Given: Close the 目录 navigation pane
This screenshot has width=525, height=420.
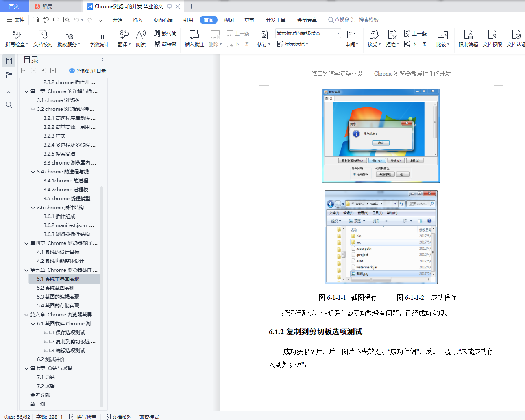Looking at the screenshot, I should tap(102, 60).
